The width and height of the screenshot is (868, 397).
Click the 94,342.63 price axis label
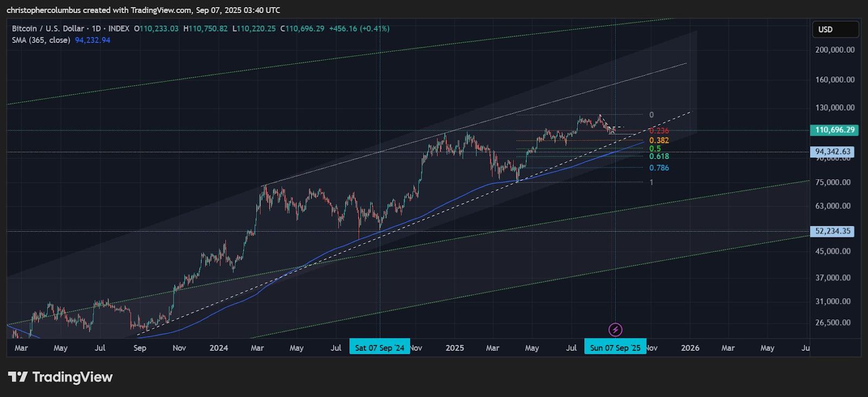(x=833, y=152)
